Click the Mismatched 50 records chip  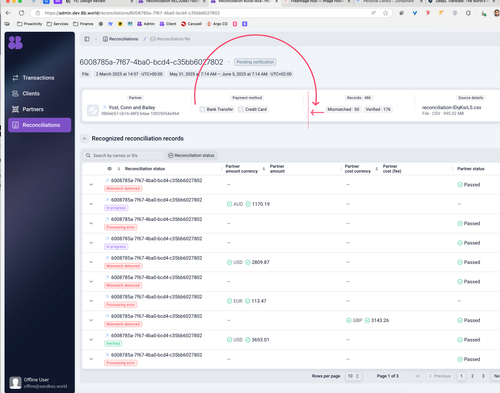tap(343, 109)
